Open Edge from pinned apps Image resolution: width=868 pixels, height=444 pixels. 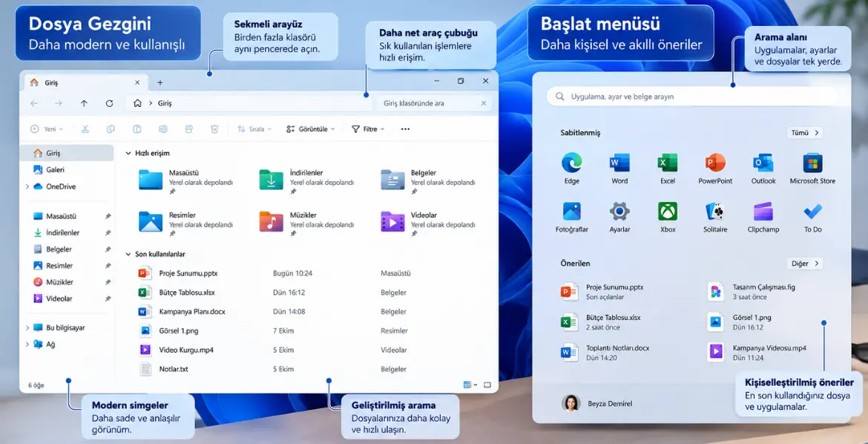[x=572, y=169]
